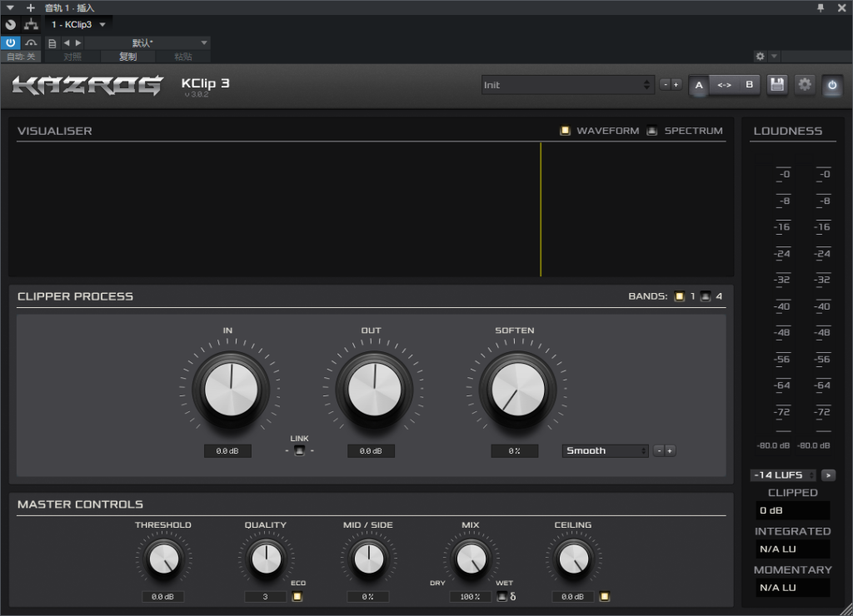The width and height of the screenshot is (853, 616).
Task: Enable SPECTRUM visualiser view
Action: click(x=651, y=131)
